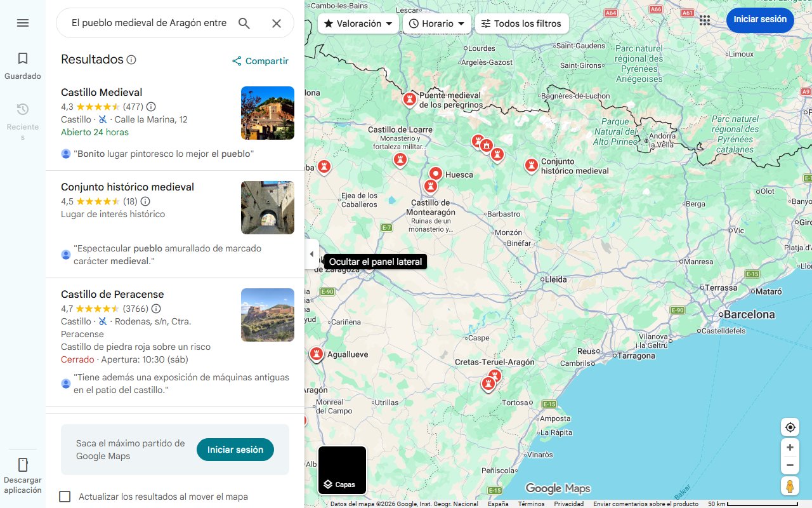Launch the search with magnifying glass icon
812x508 pixels.
(x=244, y=23)
